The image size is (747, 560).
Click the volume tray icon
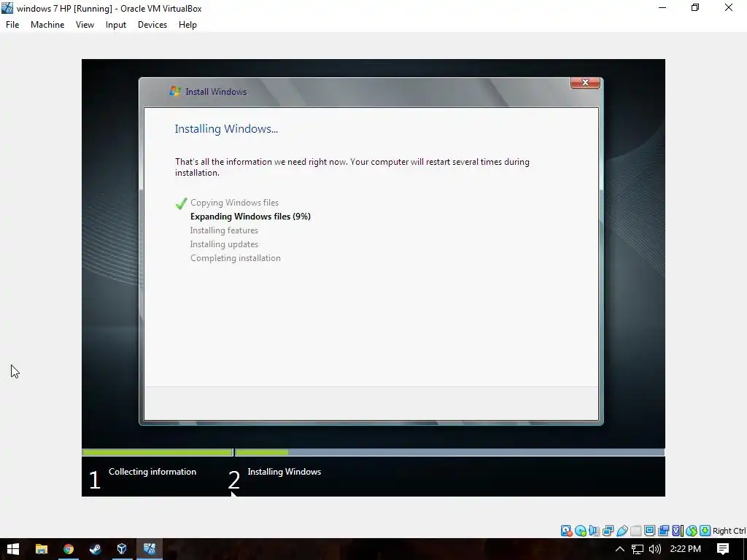point(655,549)
